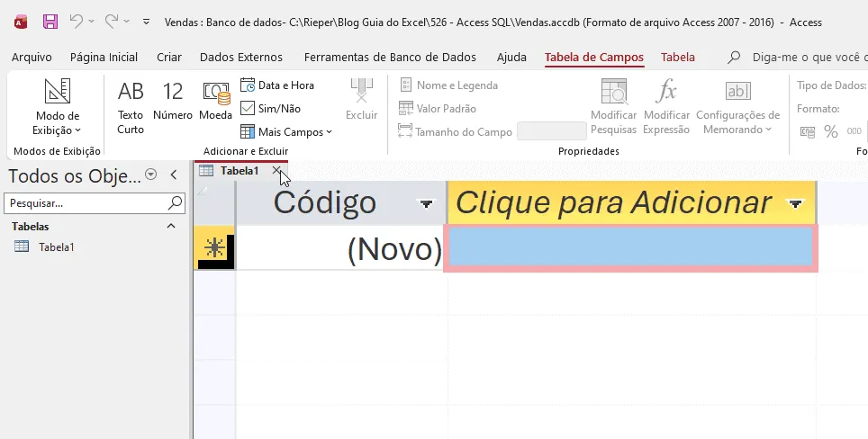
Task: Click the Excluir field button
Action: 361,100
